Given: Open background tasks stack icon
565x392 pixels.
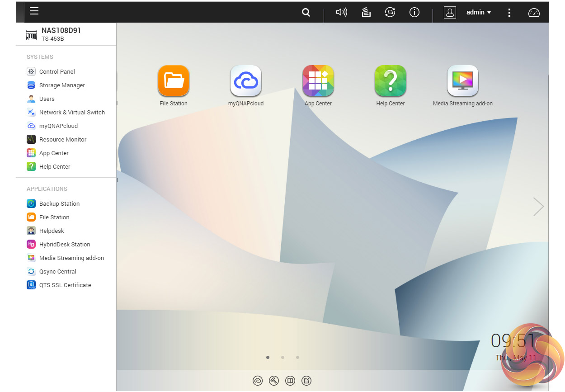Looking at the screenshot, I should [366, 13].
